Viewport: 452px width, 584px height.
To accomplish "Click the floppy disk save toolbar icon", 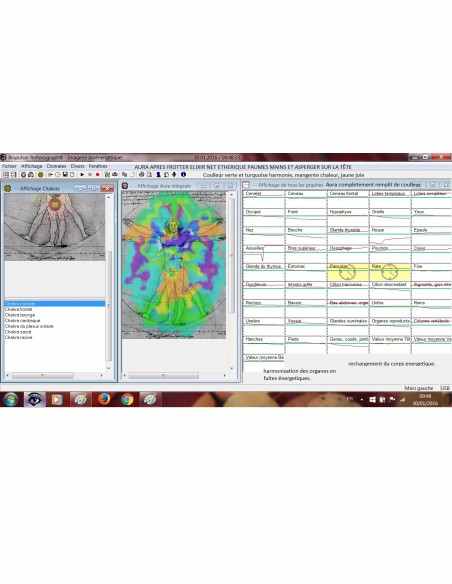I will coord(65,174).
